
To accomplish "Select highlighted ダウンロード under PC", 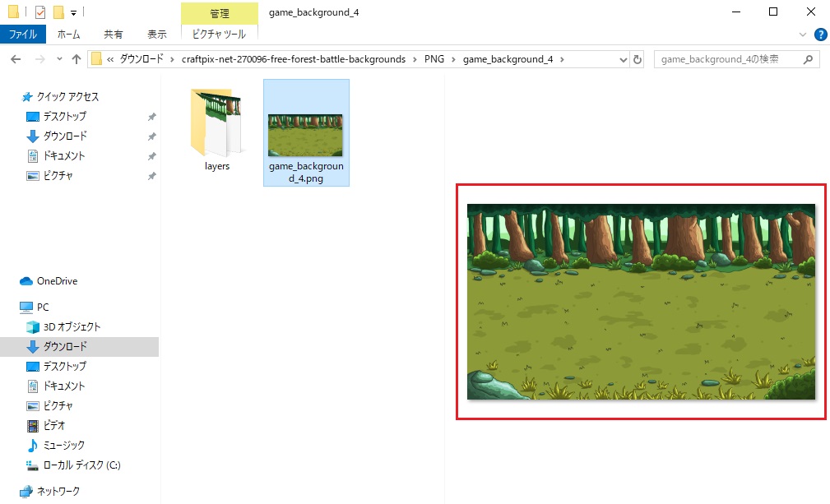I will [x=80, y=347].
